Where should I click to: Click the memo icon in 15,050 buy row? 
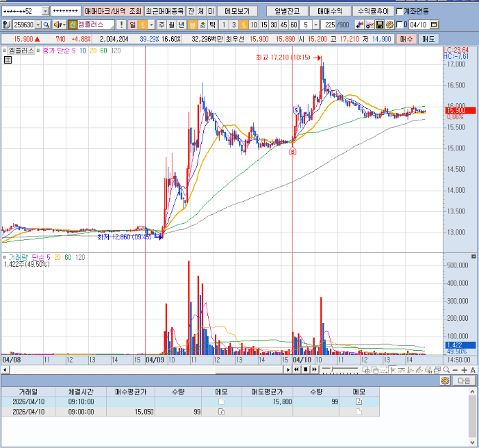[x=221, y=412]
